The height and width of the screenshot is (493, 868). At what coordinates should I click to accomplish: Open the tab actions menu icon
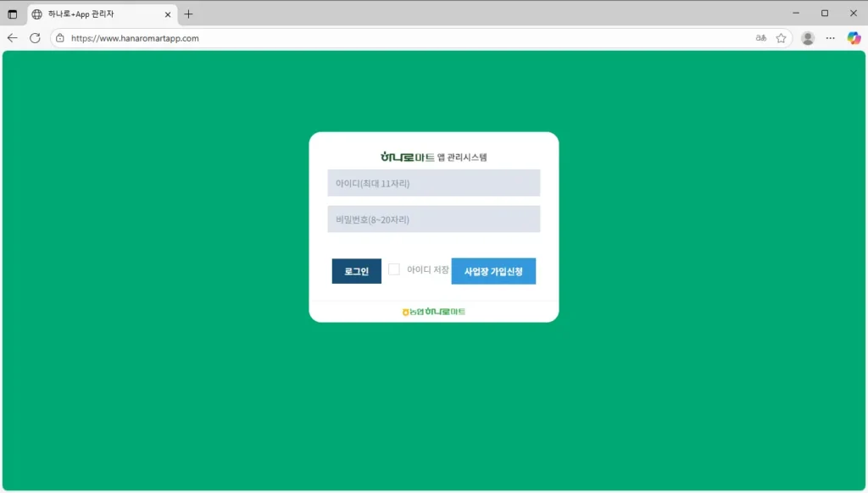click(x=13, y=14)
